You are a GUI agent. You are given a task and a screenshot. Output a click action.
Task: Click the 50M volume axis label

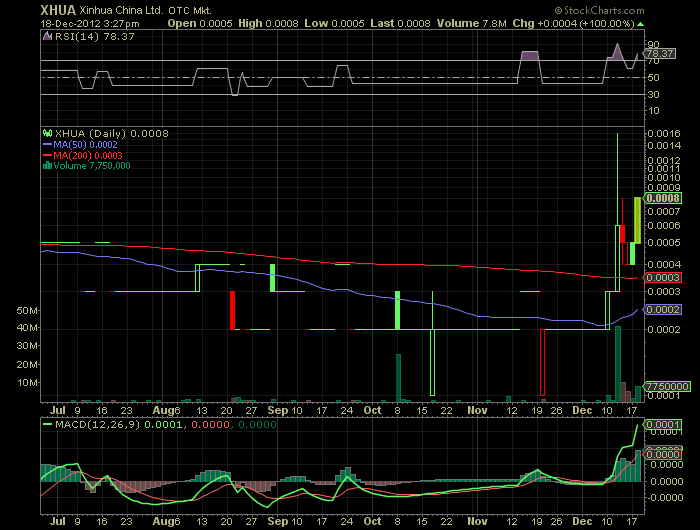27,310
